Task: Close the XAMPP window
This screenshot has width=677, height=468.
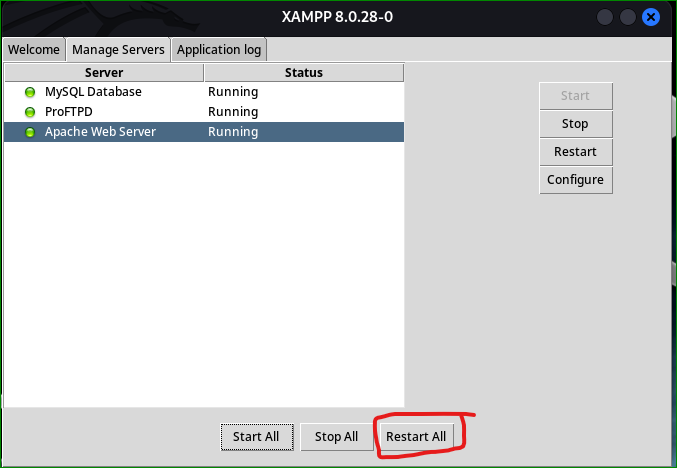Action: tap(651, 17)
